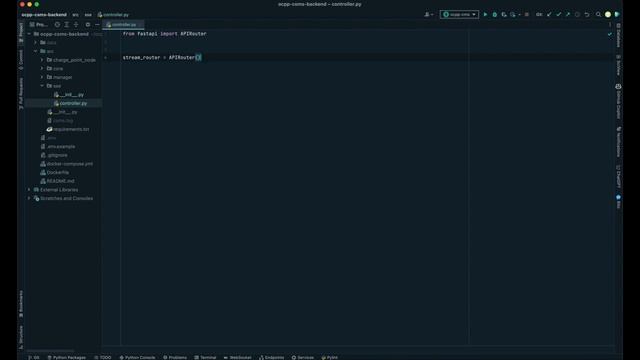Open the GitHub Copilot side panel
This screenshot has width=640, height=360.
[618, 101]
